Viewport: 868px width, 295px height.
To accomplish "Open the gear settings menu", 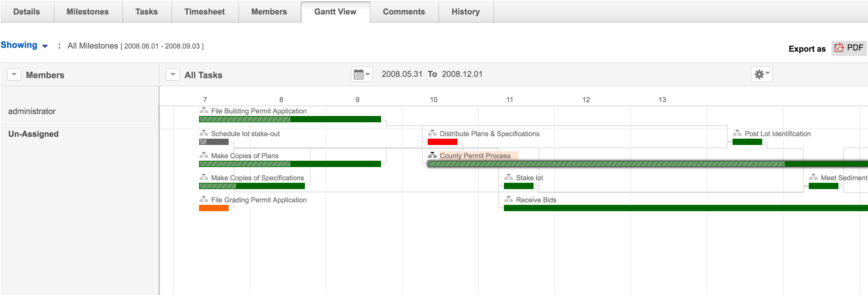I will click(761, 74).
